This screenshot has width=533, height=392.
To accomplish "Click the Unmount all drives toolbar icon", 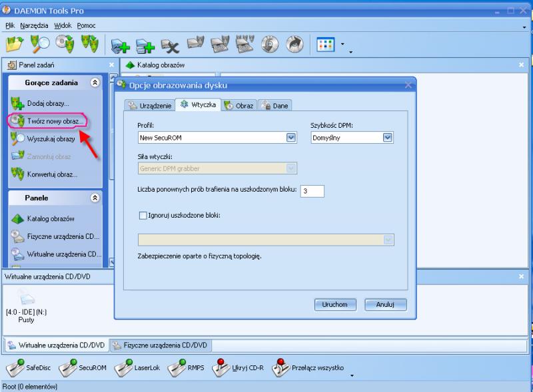I will [245, 44].
